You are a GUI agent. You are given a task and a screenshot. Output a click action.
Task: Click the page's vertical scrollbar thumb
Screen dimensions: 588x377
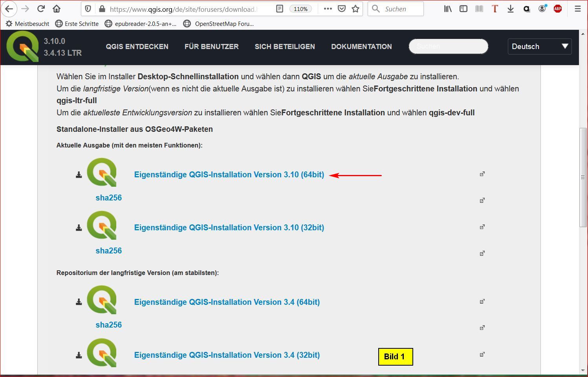pyautogui.click(x=583, y=177)
